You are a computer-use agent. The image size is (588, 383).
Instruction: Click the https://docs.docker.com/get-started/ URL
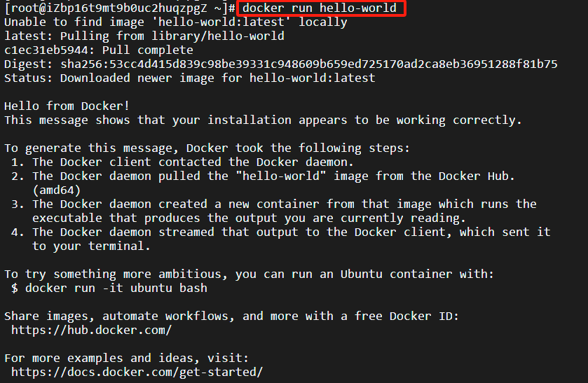coord(137,372)
